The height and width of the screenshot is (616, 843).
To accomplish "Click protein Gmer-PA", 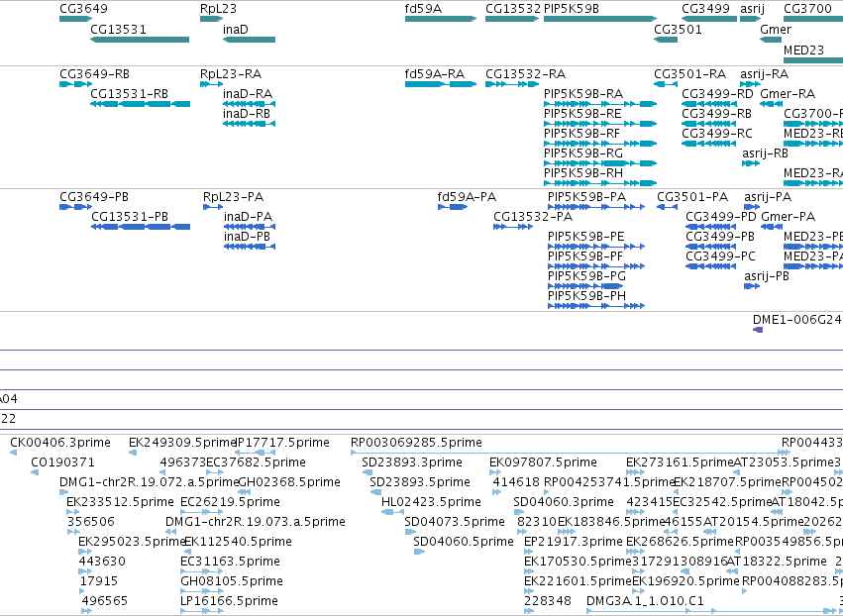I will pos(789,217).
